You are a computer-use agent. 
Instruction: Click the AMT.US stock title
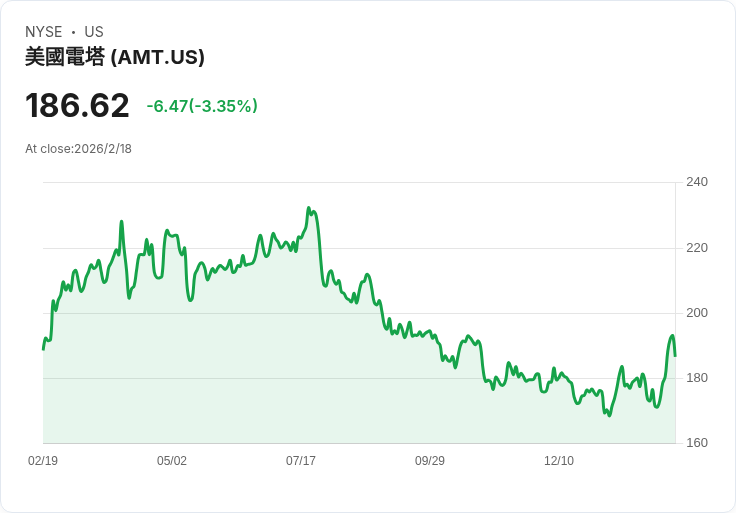pyautogui.click(x=115, y=57)
